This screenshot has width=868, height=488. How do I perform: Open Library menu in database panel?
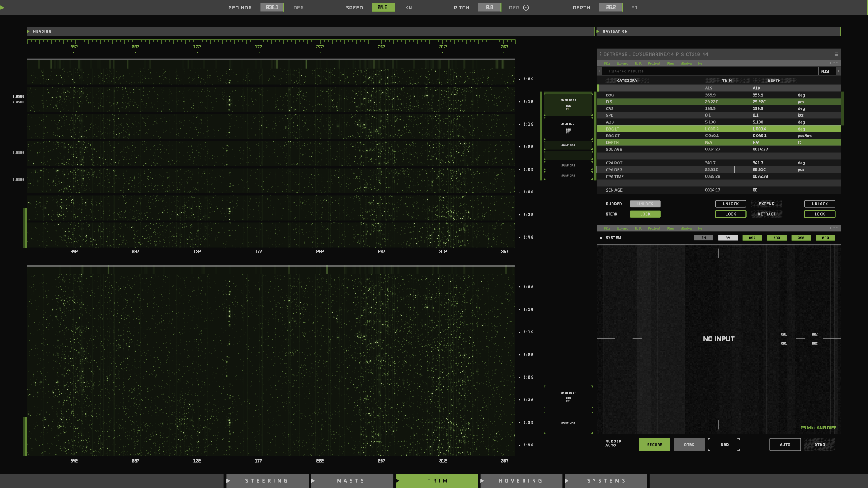tap(622, 63)
